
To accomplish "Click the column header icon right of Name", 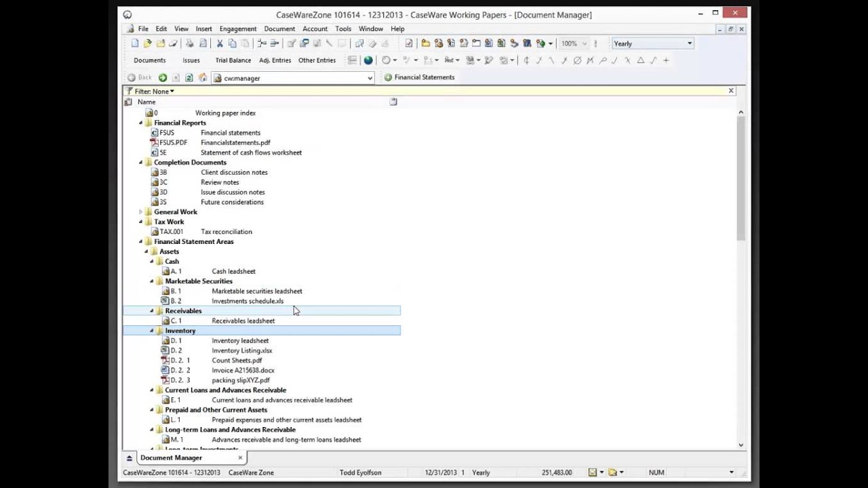I will pyautogui.click(x=393, y=102).
